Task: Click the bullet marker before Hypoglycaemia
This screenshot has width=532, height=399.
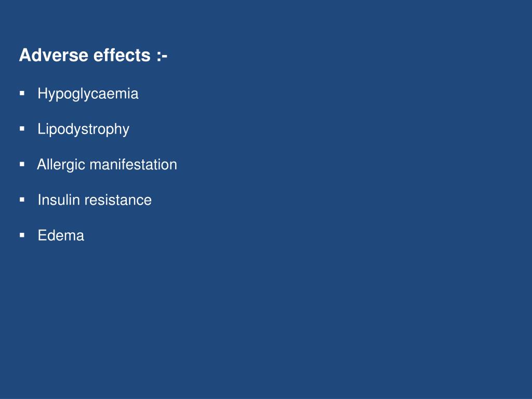Action: 22,94
